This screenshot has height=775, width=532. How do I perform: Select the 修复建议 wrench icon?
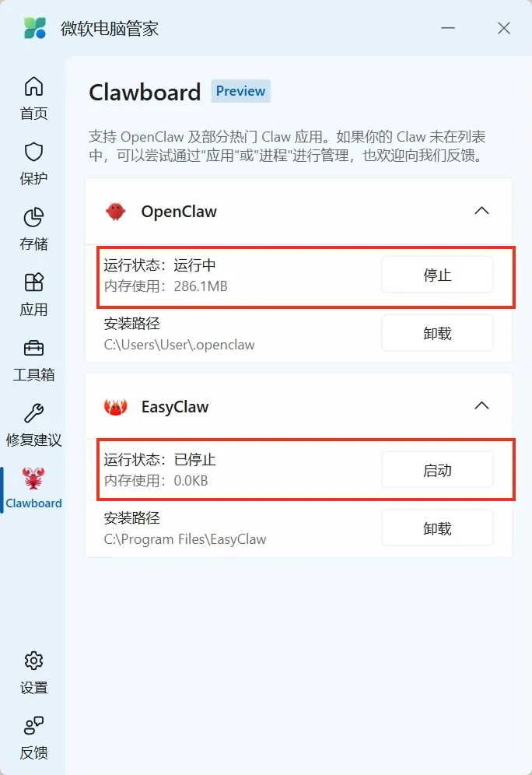point(33,413)
